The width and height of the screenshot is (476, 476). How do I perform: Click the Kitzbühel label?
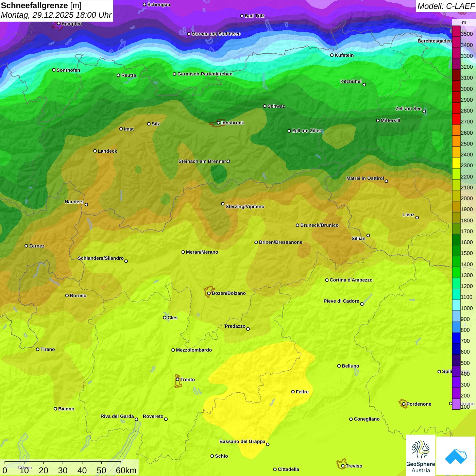(x=351, y=81)
